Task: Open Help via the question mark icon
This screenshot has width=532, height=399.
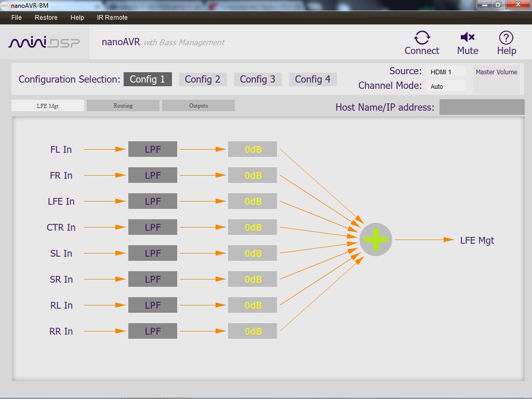Action: tap(506, 37)
